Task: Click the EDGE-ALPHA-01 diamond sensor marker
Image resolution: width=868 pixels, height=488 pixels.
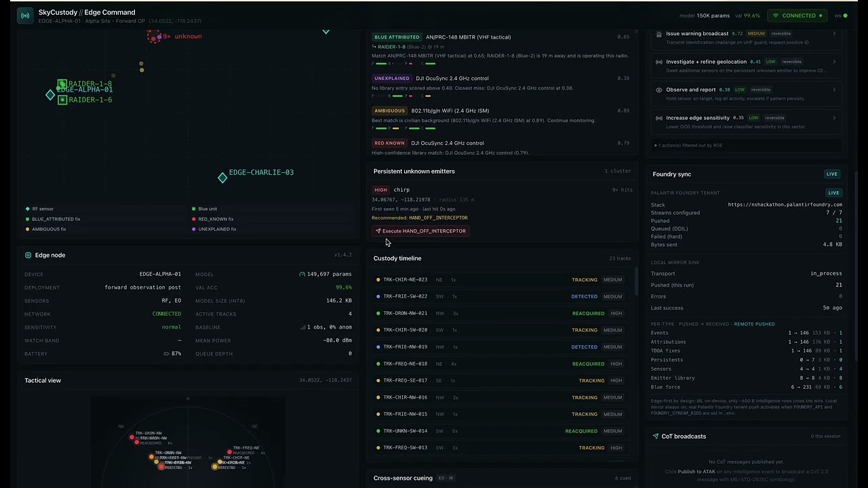Action: click(50, 95)
